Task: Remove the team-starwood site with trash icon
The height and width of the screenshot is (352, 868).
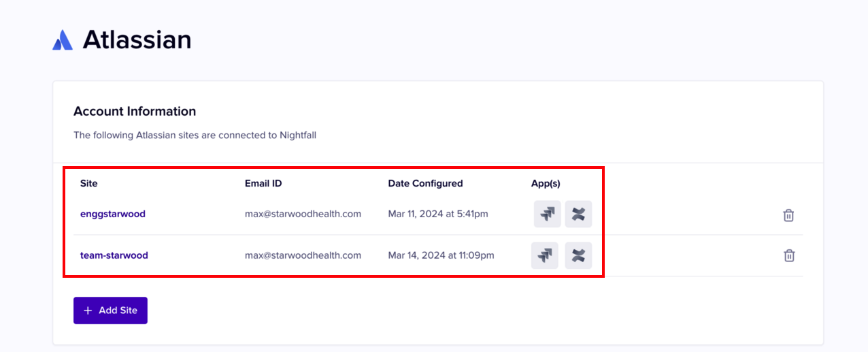Action: click(x=788, y=256)
